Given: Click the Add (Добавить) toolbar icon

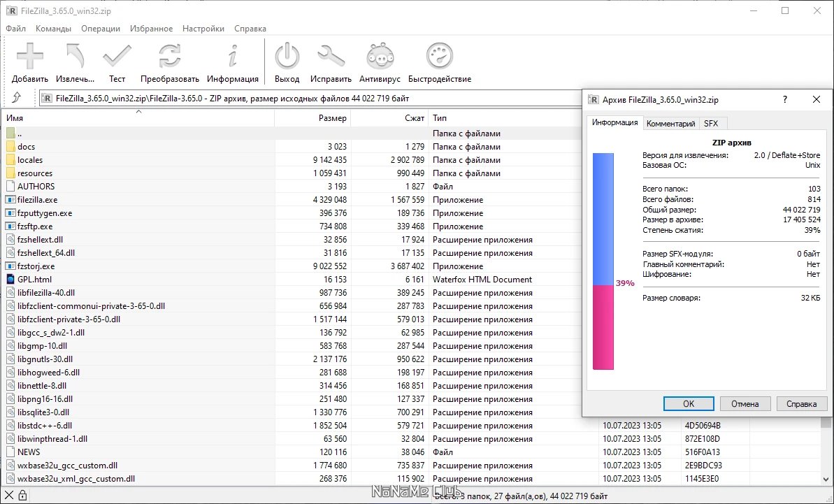Looking at the screenshot, I should tap(30, 57).
